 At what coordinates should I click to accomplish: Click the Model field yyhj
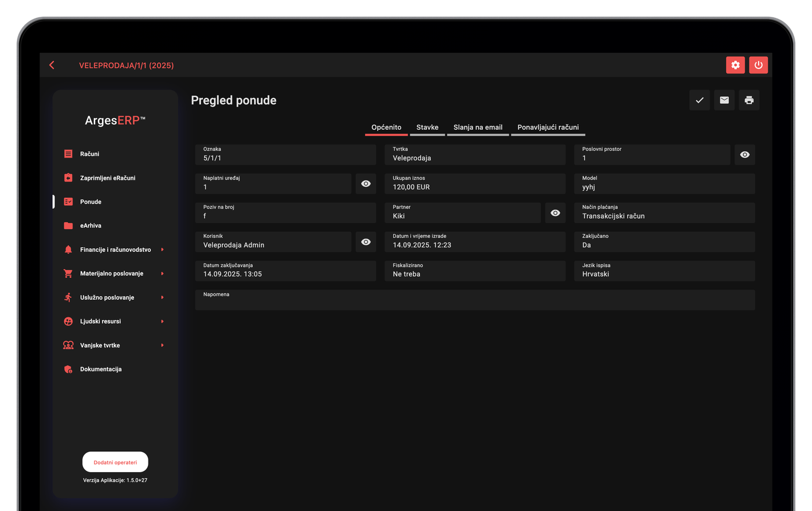click(x=665, y=184)
